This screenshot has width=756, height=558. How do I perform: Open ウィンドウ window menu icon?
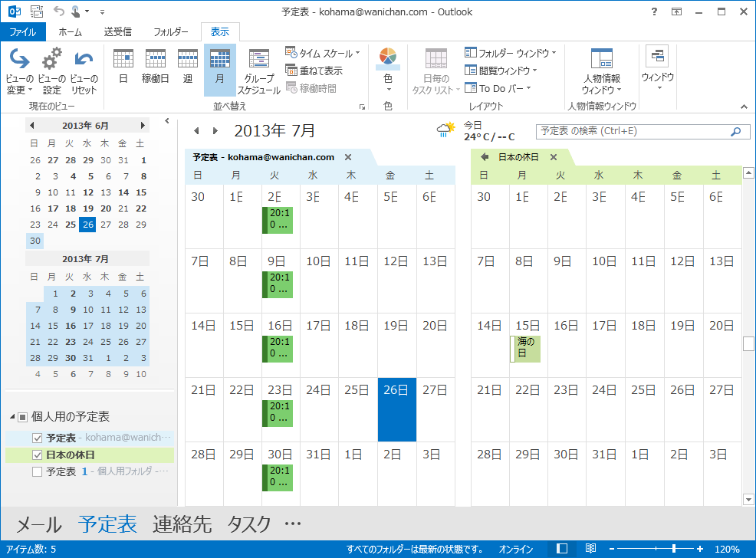click(658, 68)
